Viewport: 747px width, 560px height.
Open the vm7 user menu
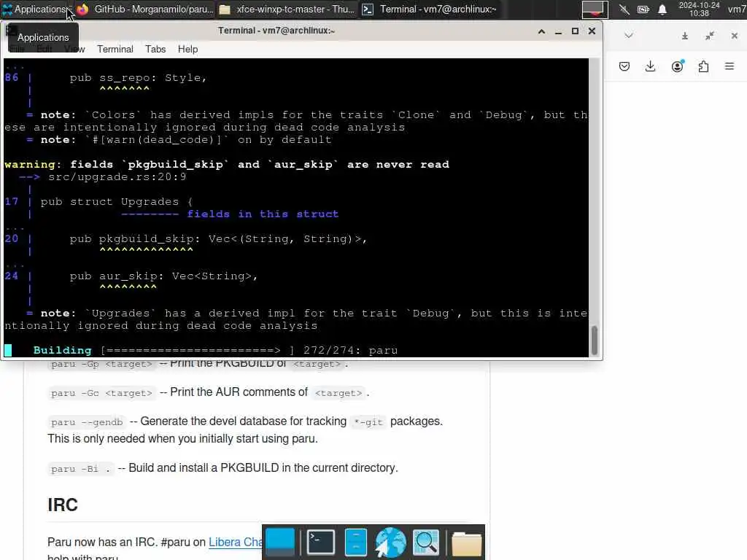click(x=737, y=9)
